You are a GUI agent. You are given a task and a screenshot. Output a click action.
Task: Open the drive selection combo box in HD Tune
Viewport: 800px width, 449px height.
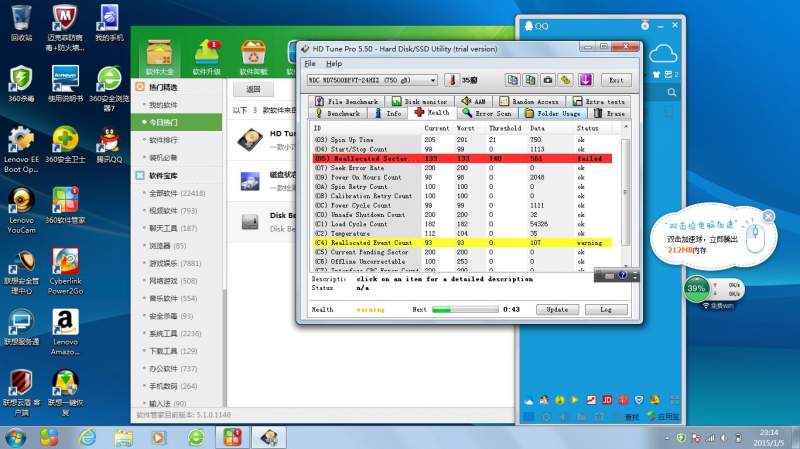click(x=372, y=80)
